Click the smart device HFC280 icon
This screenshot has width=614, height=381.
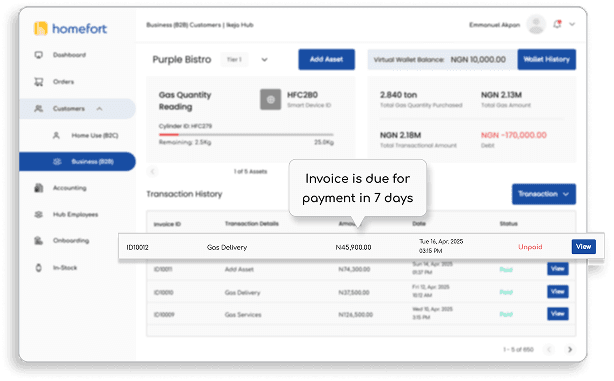point(271,99)
